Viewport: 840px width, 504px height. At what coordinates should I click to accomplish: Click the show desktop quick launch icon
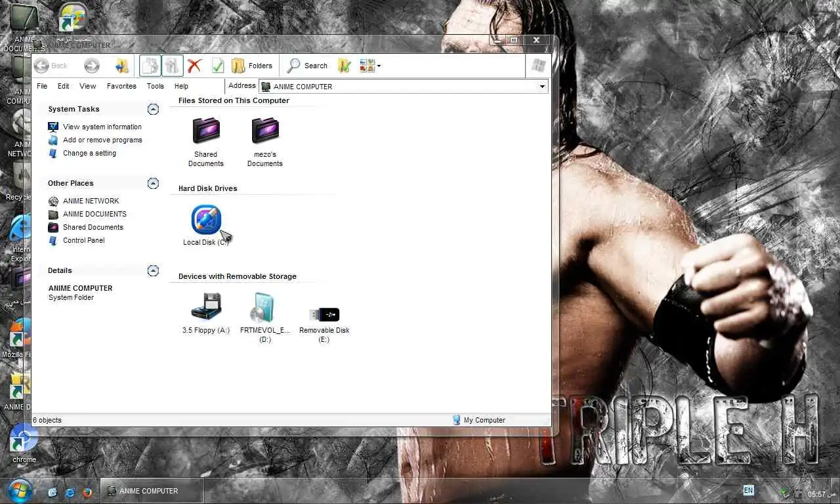[x=53, y=492]
